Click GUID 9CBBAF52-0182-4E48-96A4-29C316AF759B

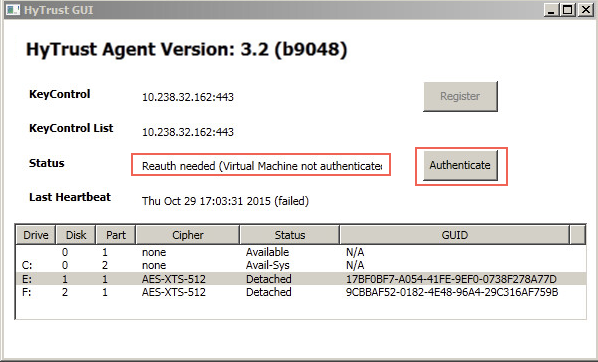click(452, 293)
